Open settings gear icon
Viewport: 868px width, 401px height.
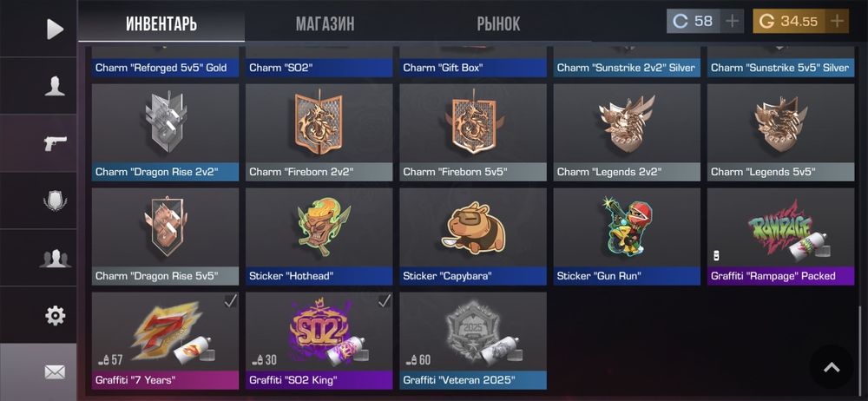click(x=55, y=316)
